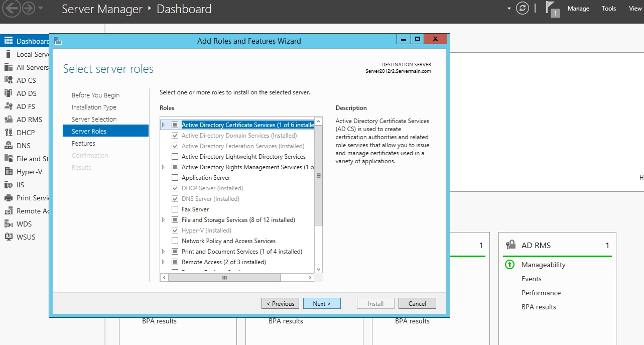This screenshot has width=644, height=345.
Task: Open the AD FS role icon in the sidebar
Action: click(x=9, y=106)
